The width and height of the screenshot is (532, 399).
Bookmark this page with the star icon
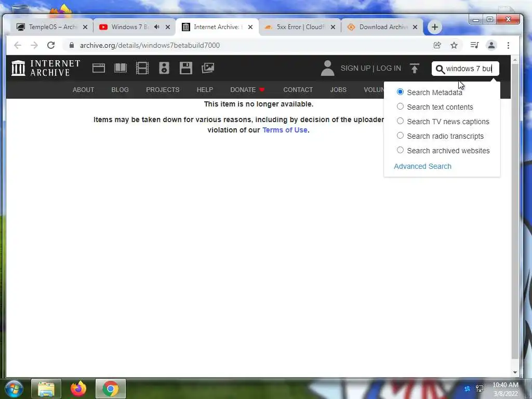[454, 45]
